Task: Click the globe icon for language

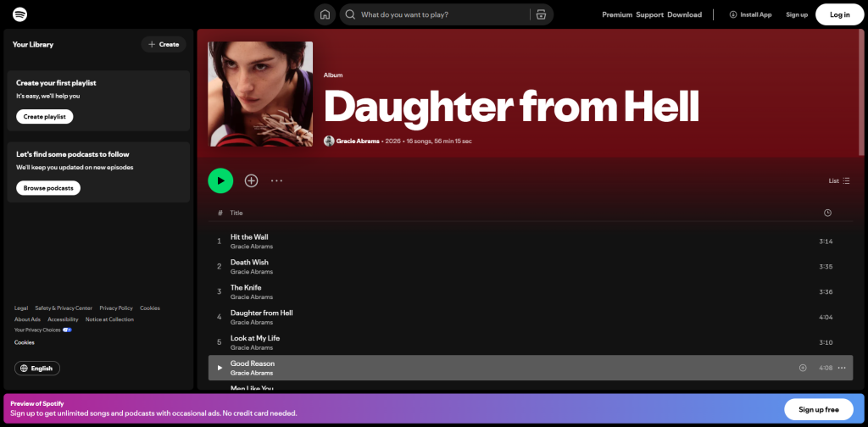Action: [x=24, y=369]
